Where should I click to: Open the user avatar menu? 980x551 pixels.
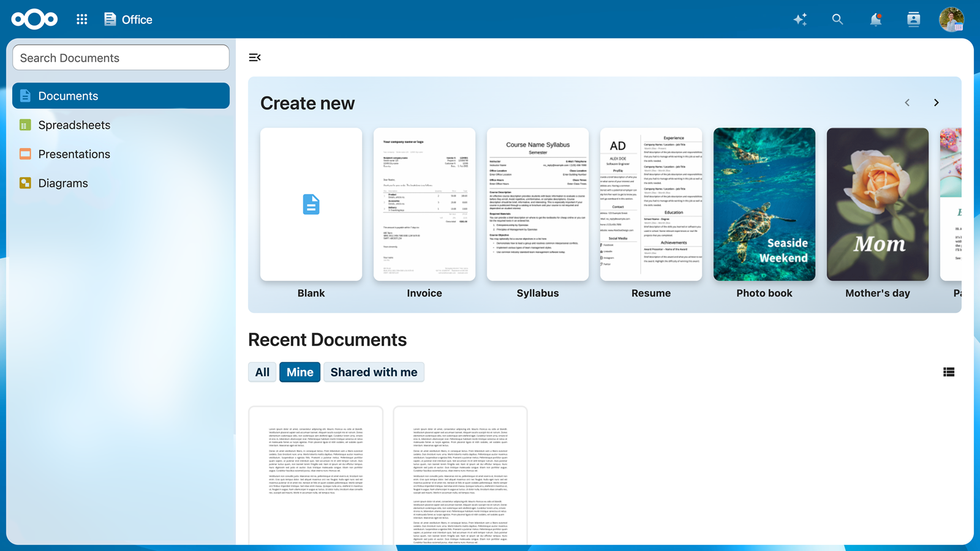pyautogui.click(x=951, y=20)
